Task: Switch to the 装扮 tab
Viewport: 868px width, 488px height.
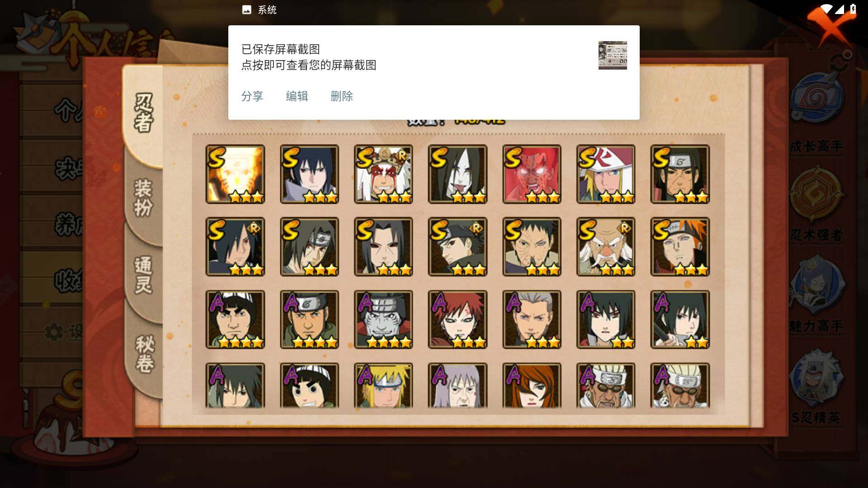Action: coord(144,198)
